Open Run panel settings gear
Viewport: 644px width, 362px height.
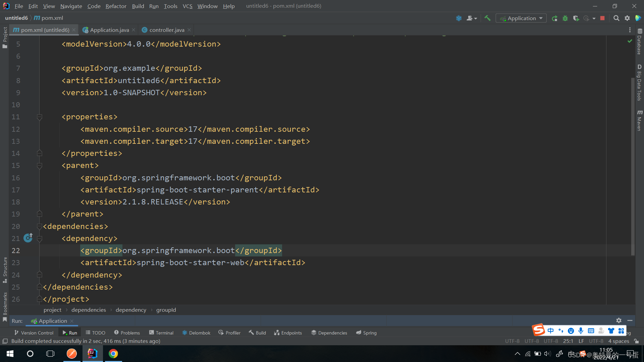(x=619, y=320)
